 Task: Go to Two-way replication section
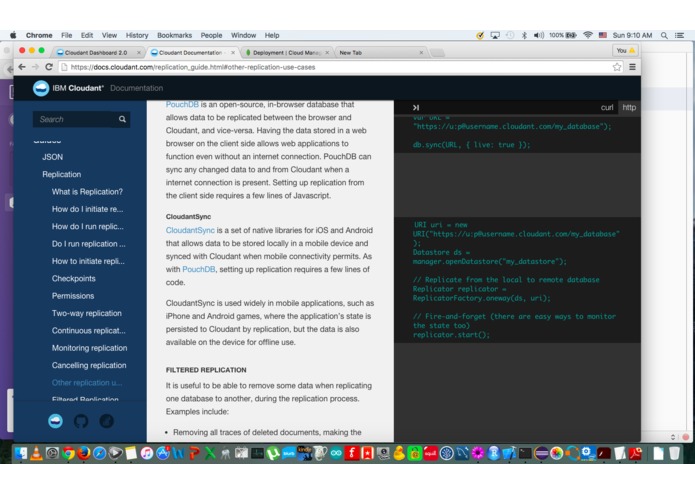[x=87, y=313]
